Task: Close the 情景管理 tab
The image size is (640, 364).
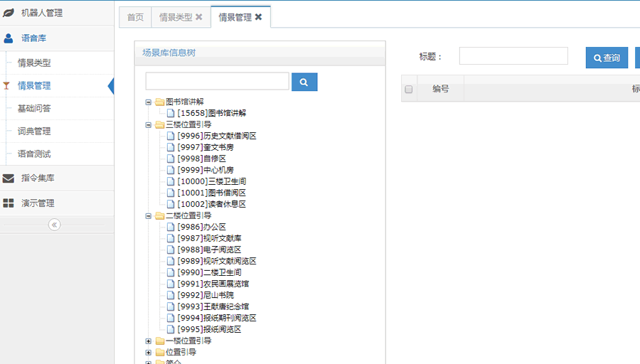Action: [259, 17]
